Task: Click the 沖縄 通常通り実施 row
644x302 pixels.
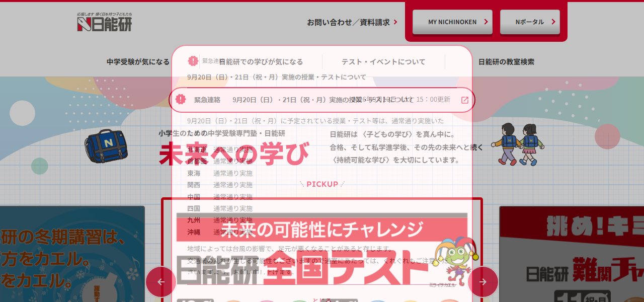Action: [x=220, y=232]
